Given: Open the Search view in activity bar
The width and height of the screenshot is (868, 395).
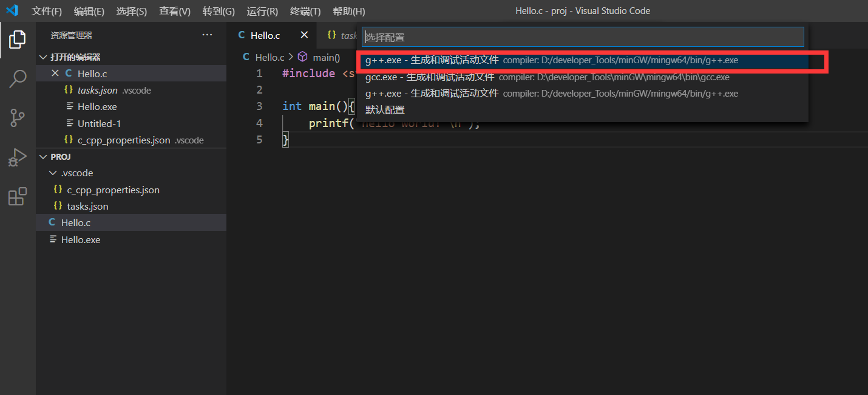Looking at the screenshot, I should (18, 78).
